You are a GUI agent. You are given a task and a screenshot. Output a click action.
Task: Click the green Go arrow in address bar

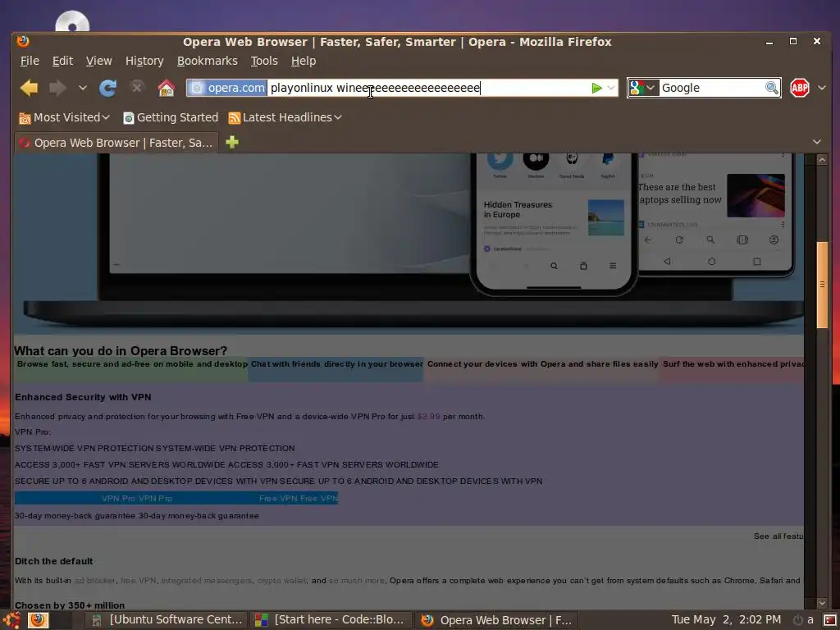pos(597,88)
